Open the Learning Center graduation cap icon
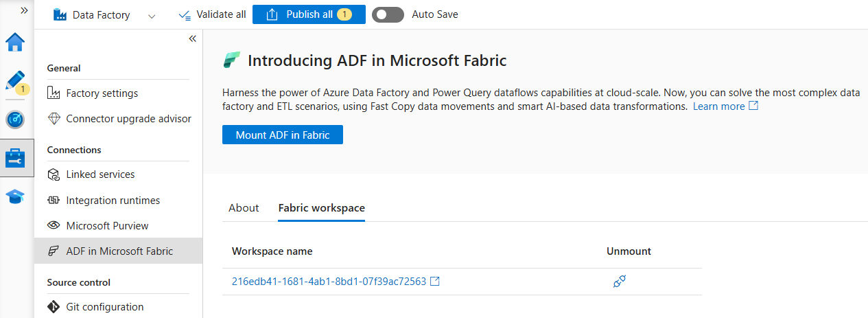This screenshot has height=318, width=868. tap(15, 197)
